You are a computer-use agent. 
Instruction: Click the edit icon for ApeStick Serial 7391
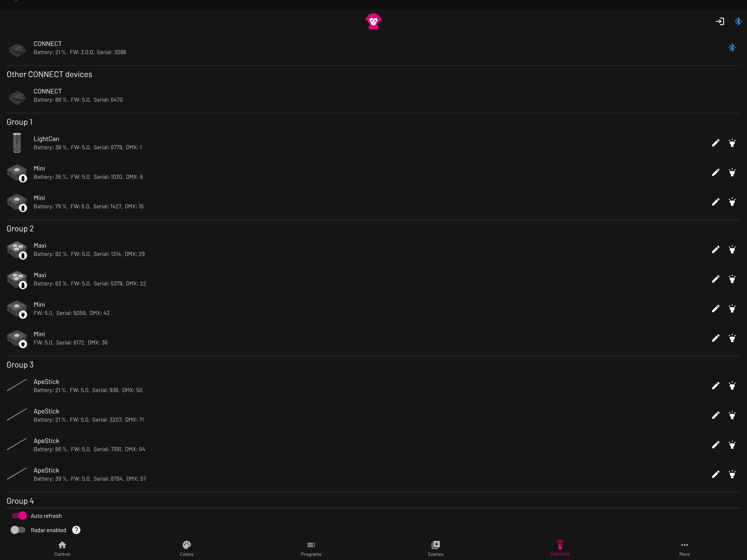click(x=715, y=445)
